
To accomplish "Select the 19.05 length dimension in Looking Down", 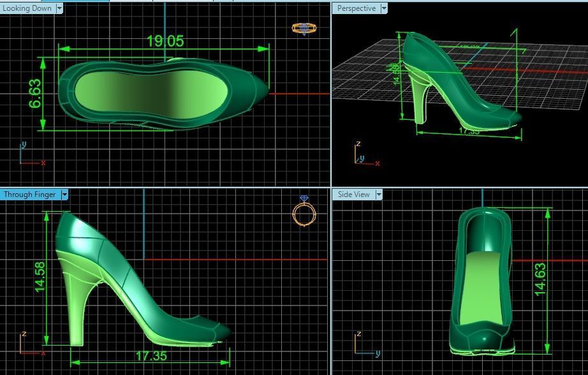I will coord(165,41).
